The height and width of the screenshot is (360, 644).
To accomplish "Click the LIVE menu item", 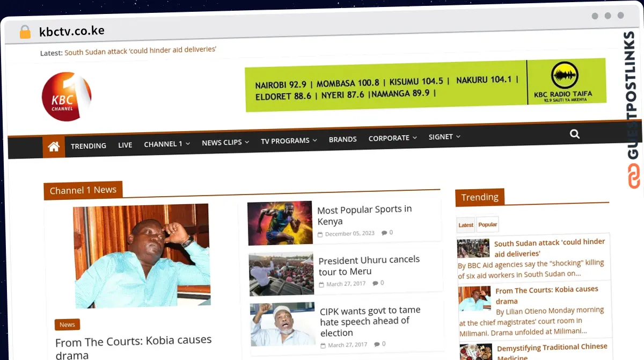I will [x=125, y=145].
